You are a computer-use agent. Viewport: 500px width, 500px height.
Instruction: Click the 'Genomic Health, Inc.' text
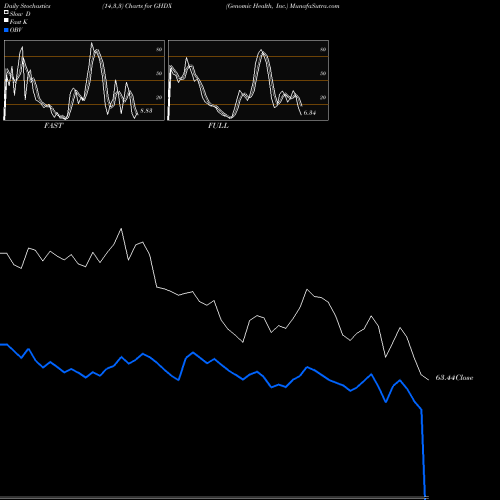coord(257,6)
